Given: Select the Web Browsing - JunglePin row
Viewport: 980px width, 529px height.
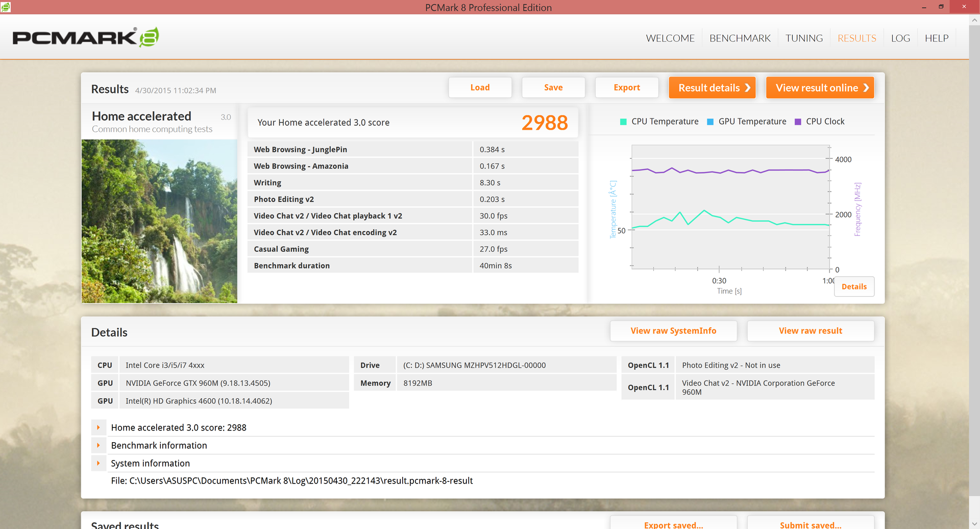Looking at the screenshot, I should click(413, 149).
